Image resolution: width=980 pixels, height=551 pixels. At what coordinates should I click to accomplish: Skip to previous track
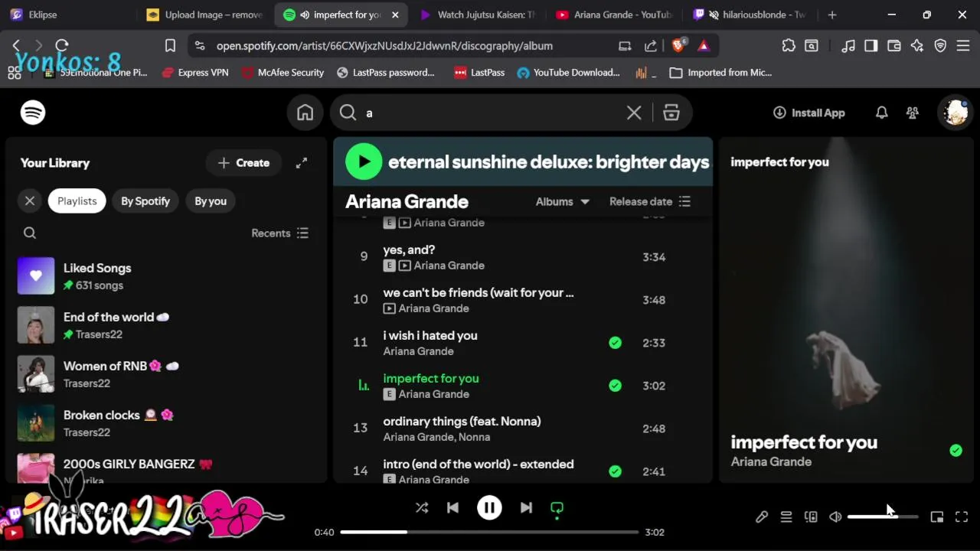(x=452, y=507)
